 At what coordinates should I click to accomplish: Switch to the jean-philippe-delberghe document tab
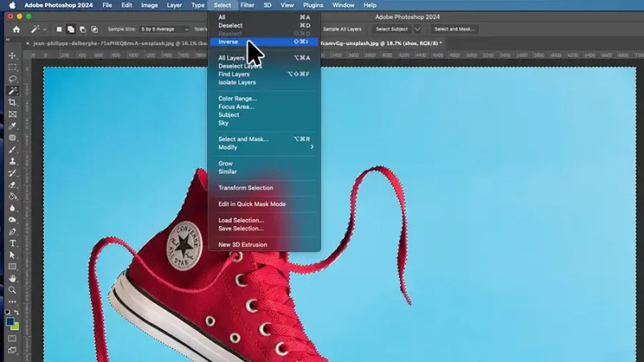[120, 43]
